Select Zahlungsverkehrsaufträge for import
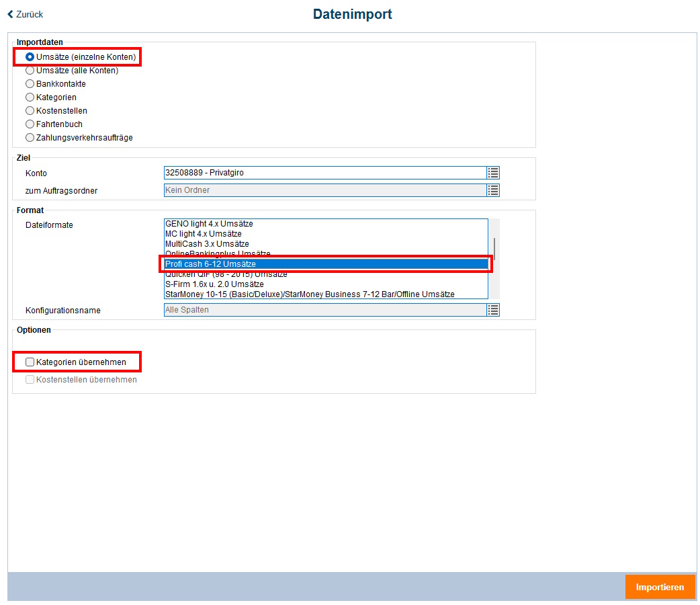Image resolution: width=700 pixels, height=605 pixels. [30, 137]
